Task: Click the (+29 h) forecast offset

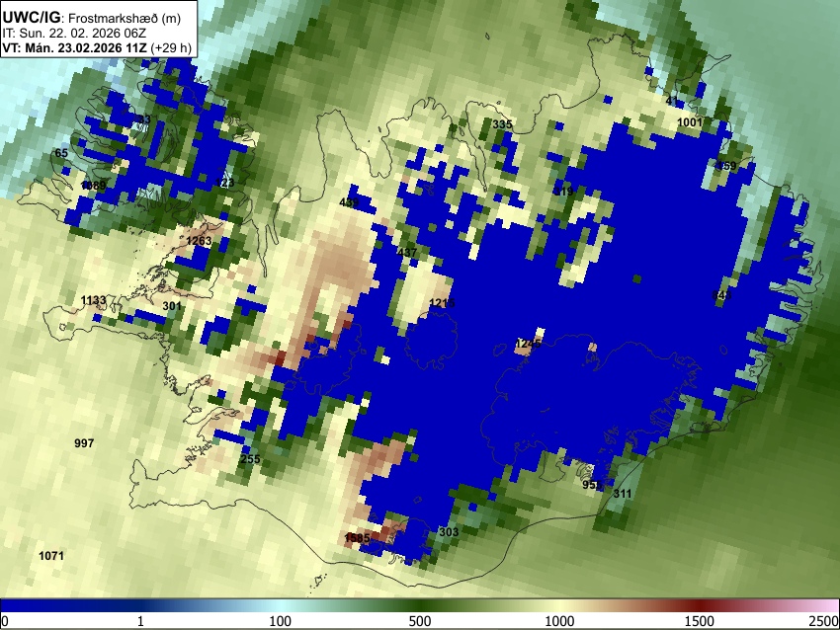Action: pos(171,47)
